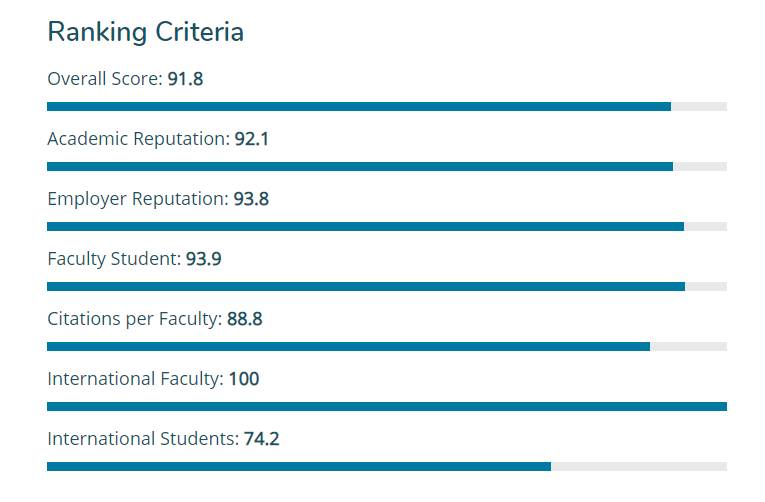Click the 91.8 overall score value
Image resolution: width=765 pixels, height=502 pixels.
point(185,79)
